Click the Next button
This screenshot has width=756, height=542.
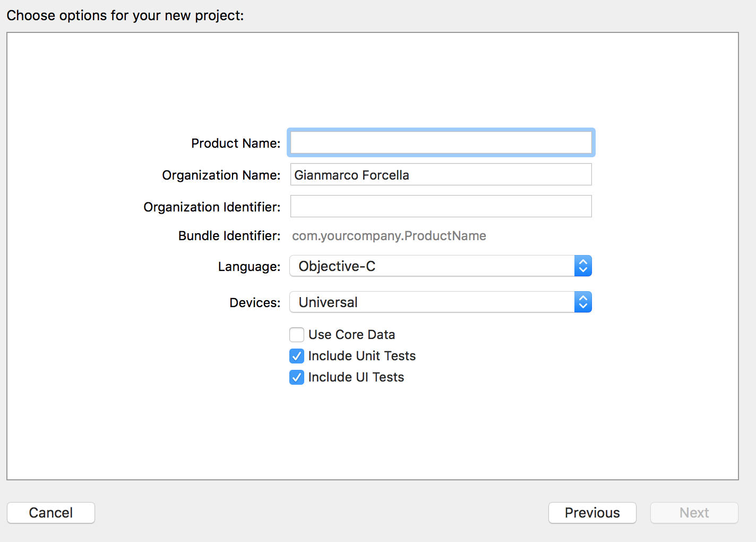694,513
